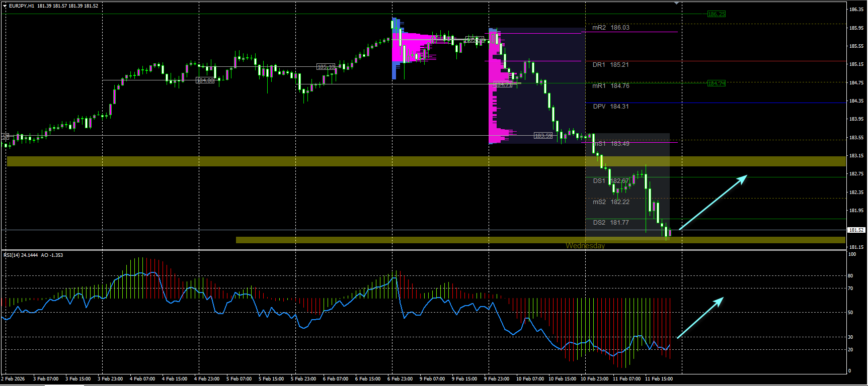Viewport: 868px width, 386px height.
Task: Click the boxed 184.71 level tag
Action: [503, 84]
